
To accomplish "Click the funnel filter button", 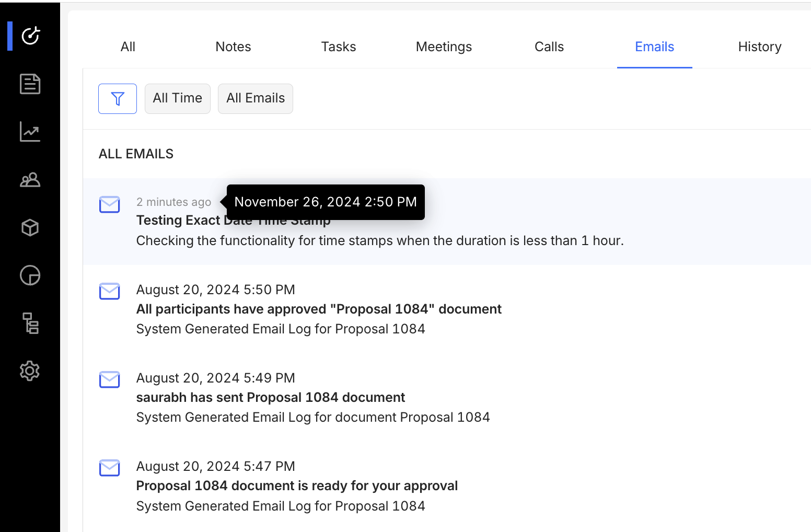I will [x=118, y=99].
